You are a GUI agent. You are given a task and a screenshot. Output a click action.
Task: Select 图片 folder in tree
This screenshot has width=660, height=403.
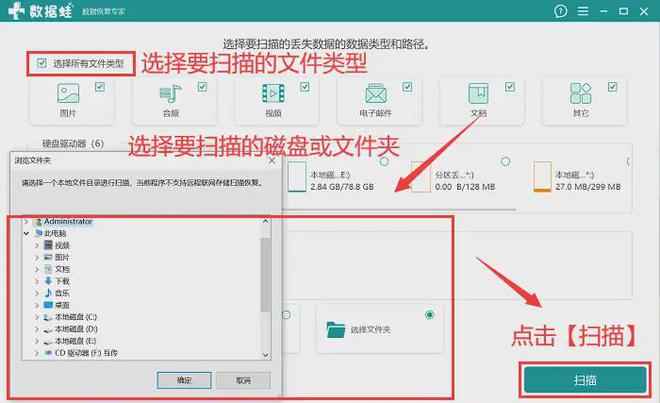pos(62,257)
